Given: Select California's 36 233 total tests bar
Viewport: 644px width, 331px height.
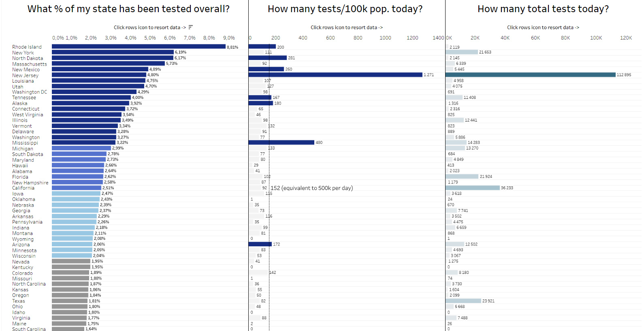Looking at the screenshot, I should click(473, 188).
